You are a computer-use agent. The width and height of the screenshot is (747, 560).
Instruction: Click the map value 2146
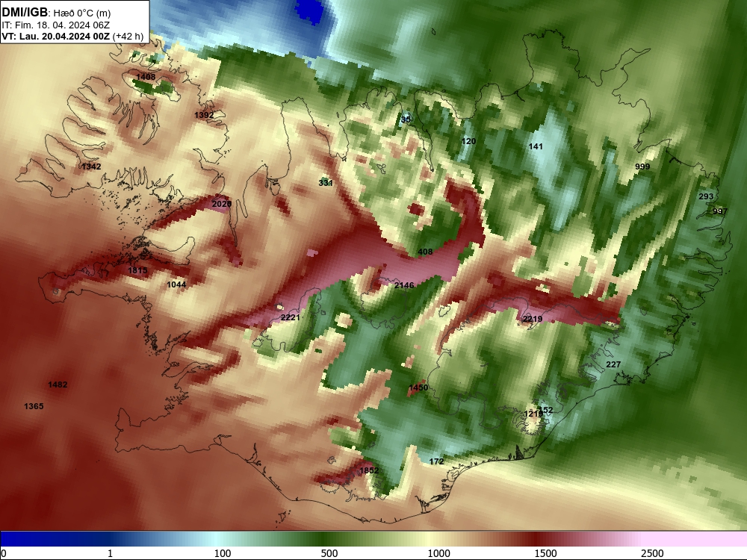point(404,284)
